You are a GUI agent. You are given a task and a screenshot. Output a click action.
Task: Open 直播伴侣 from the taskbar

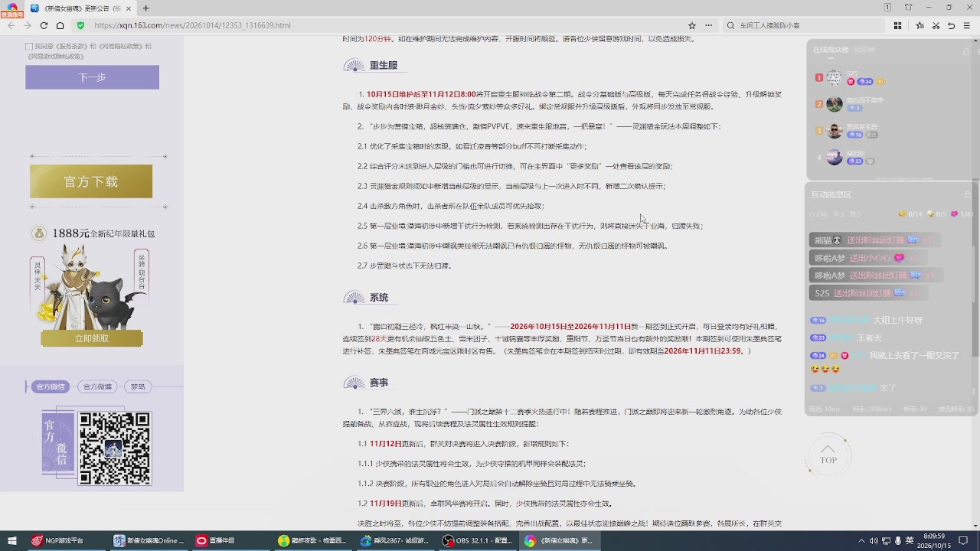230,541
